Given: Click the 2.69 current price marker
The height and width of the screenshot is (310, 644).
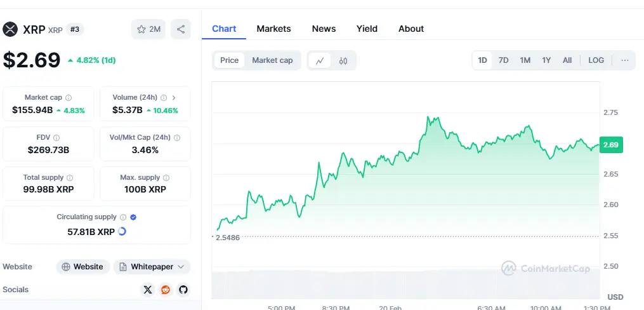Looking at the screenshot, I should point(610,145).
